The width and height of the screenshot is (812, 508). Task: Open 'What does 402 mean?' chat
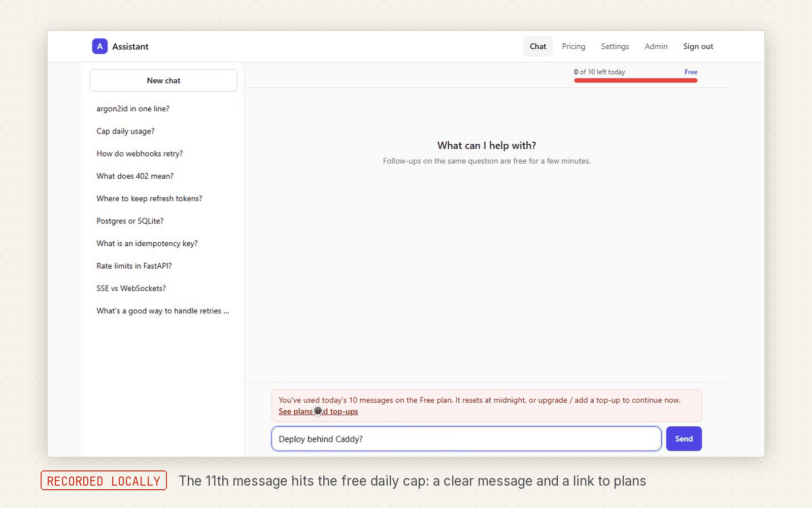[x=163, y=176]
